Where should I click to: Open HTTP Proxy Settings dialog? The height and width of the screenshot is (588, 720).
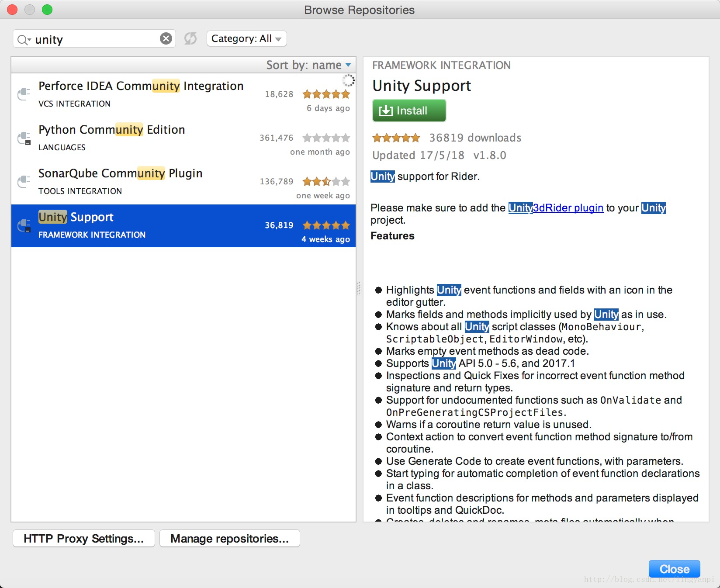pyautogui.click(x=84, y=538)
